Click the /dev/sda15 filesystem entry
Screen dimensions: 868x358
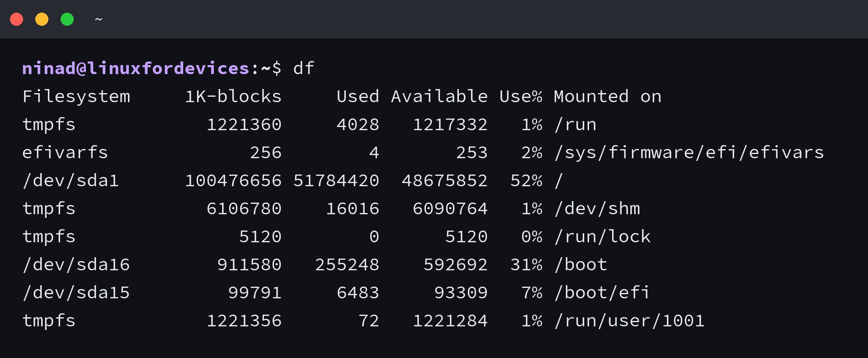(76, 292)
